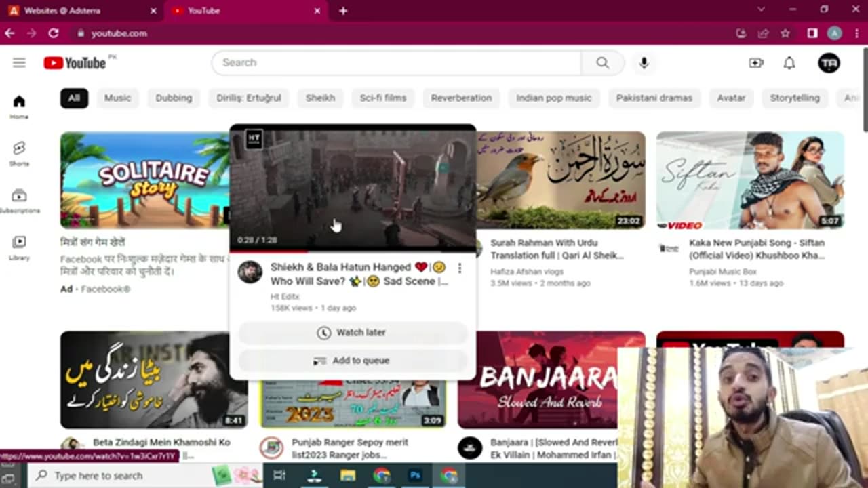Select the All filter chip
Image resolution: width=868 pixels, height=488 pixels.
pos(74,98)
